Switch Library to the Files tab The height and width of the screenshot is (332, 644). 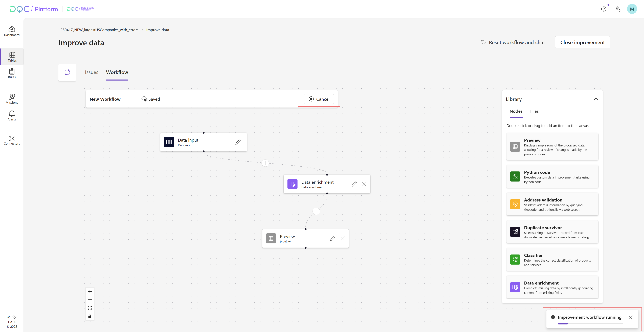click(534, 111)
